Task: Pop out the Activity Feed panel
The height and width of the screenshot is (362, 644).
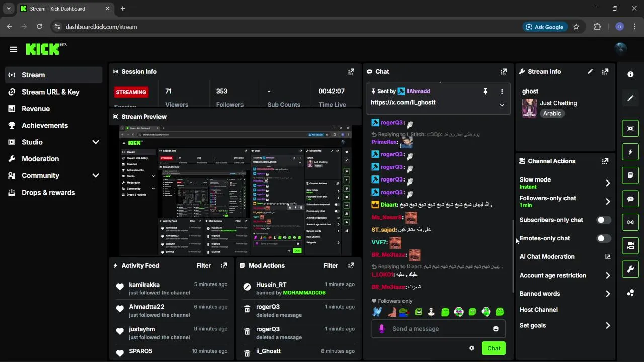Action: coord(224,266)
